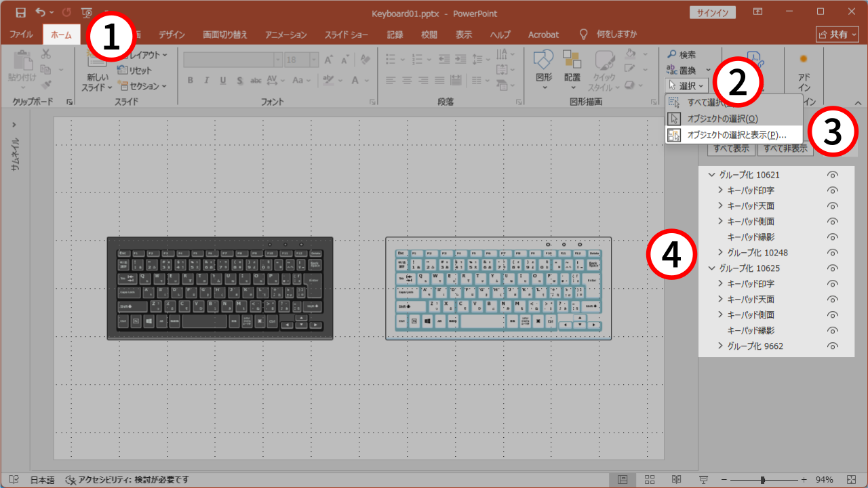
Task: Click the save icon in title bar
Action: point(20,12)
